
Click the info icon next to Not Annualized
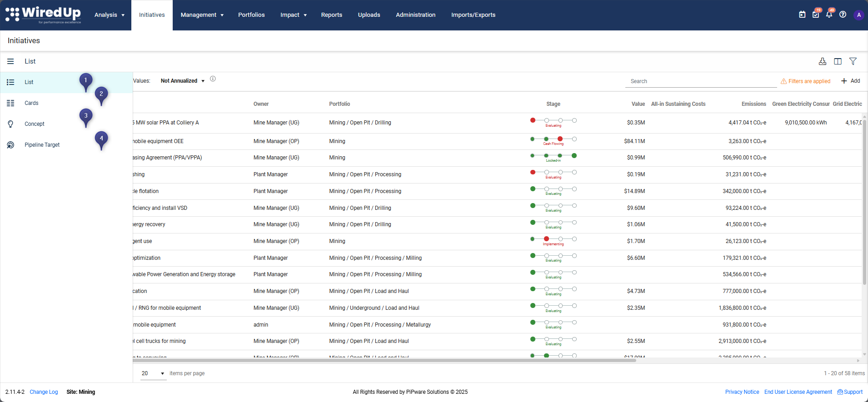(213, 79)
